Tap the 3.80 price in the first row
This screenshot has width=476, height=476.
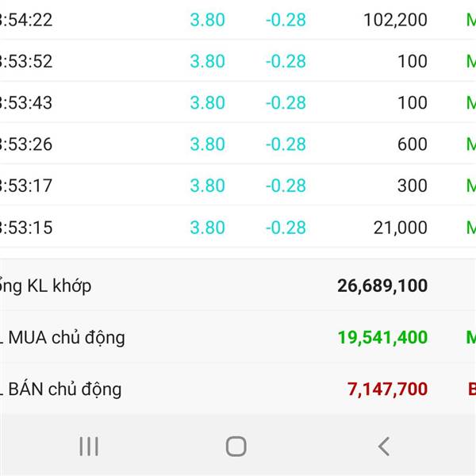point(207,20)
